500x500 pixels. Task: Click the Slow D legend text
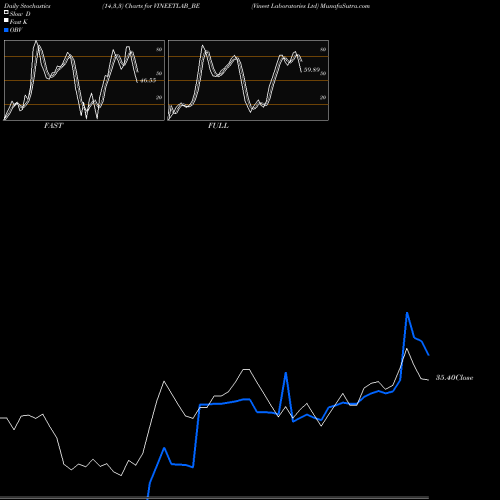point(20,14)
